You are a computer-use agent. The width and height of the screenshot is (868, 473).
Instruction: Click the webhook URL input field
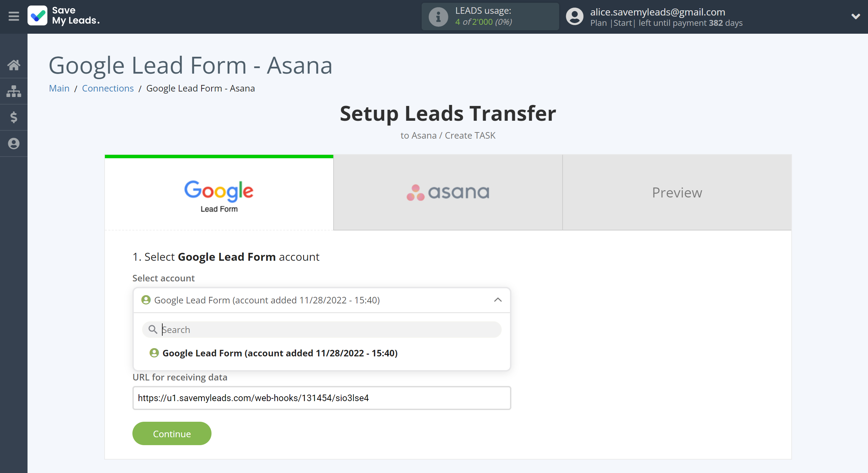(x=321, y=398)
